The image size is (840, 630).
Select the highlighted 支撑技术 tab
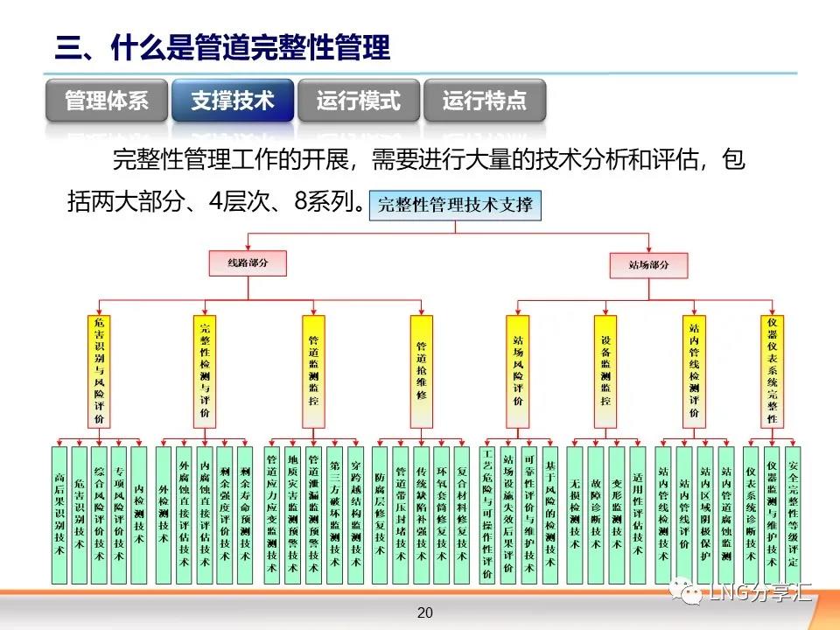pos(233,100)
